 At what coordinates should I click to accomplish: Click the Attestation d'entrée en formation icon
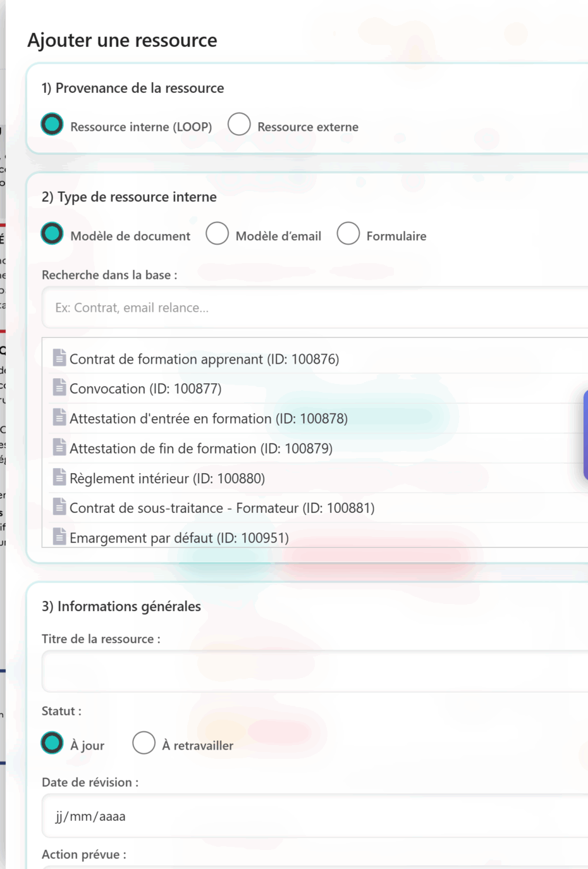(59, 417)
